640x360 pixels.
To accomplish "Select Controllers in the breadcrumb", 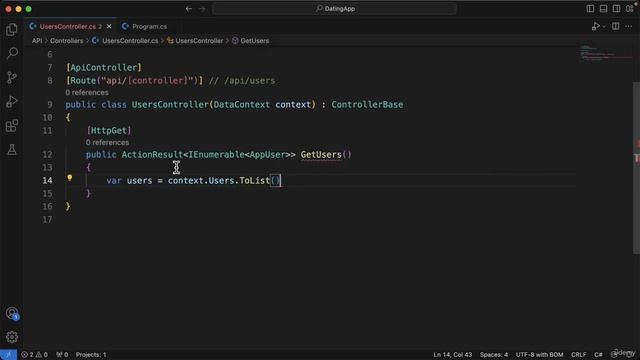I will point(67,41).
